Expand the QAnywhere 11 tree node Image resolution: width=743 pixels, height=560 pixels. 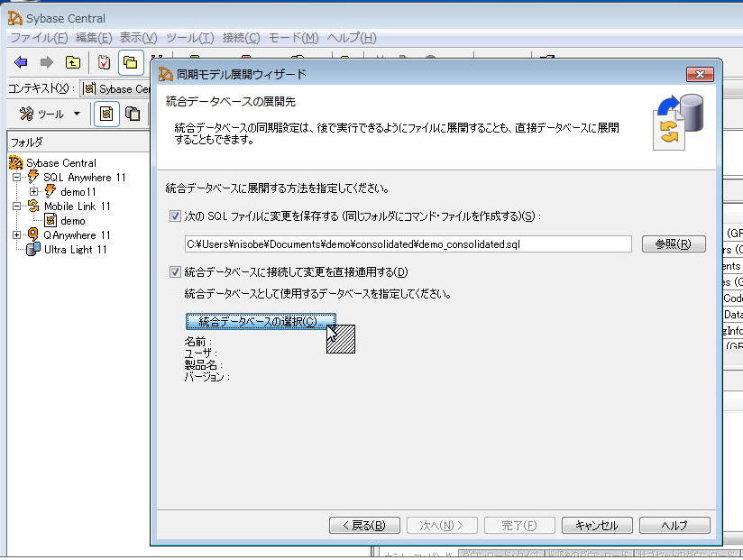(x=16, y=234)
